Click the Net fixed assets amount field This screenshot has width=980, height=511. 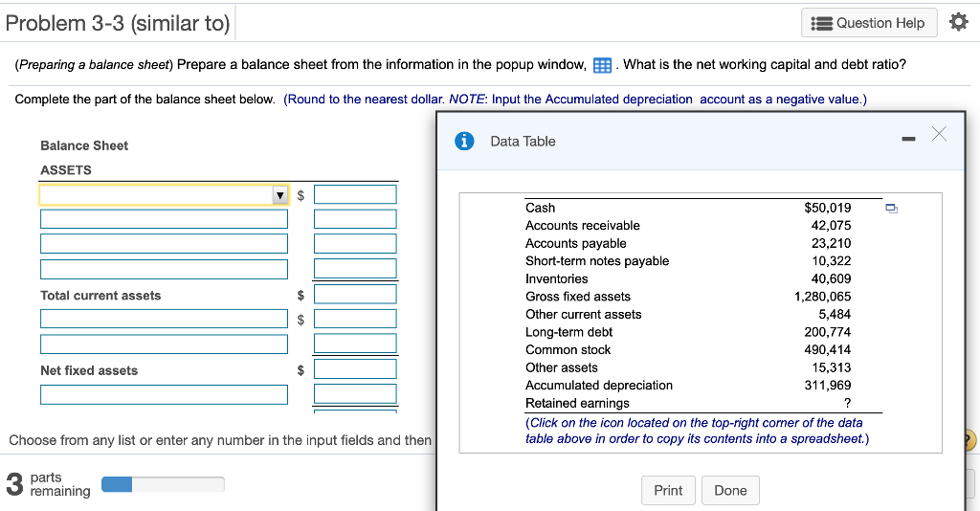coord(355,368)
